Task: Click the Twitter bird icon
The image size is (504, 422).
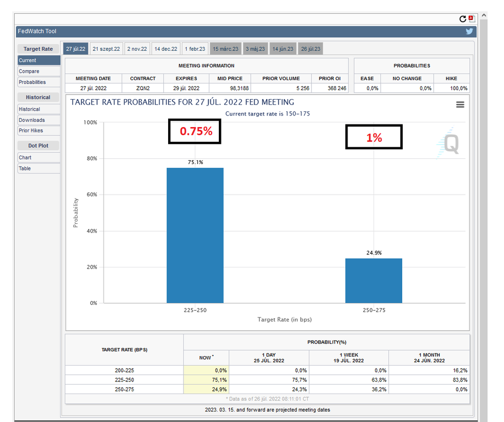Action: click(469, 31)
